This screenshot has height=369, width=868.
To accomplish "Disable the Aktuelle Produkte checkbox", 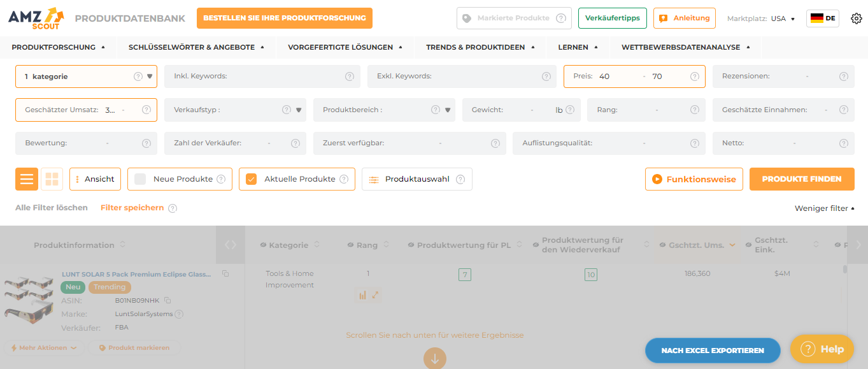I will point(250,179).
